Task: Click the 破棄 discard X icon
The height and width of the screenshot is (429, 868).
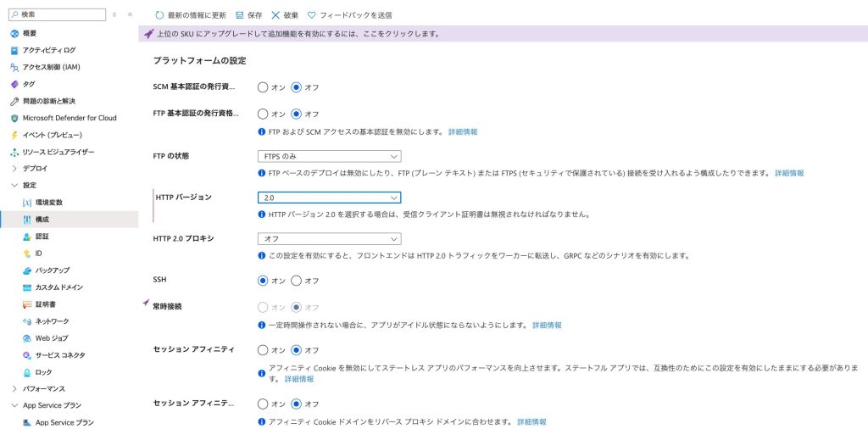Action: coord(275,15)
